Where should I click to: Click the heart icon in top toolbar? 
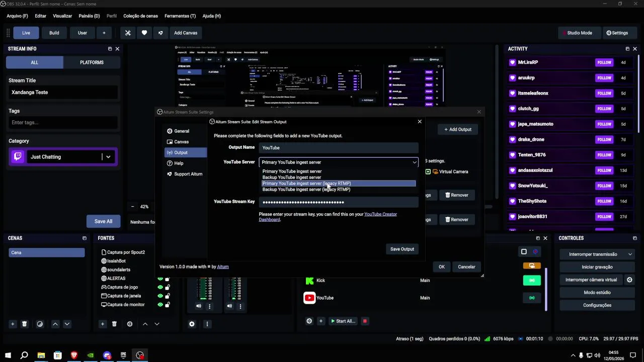tap(144, 33)
